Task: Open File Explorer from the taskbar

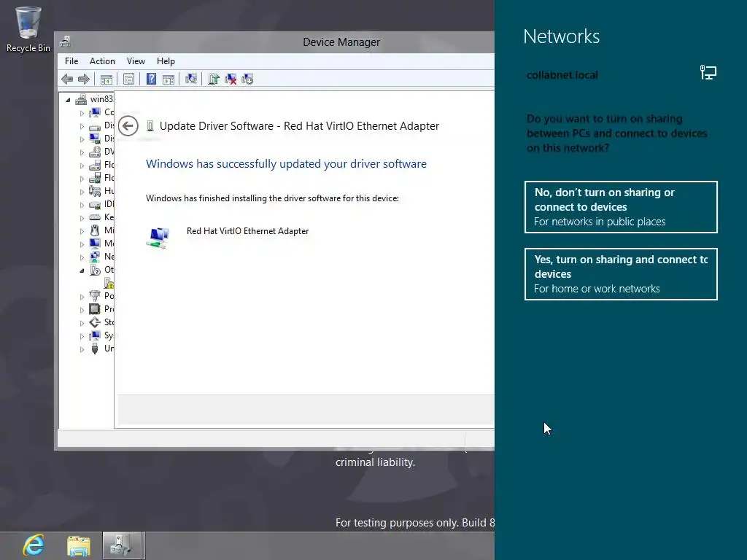Action: 79,545
